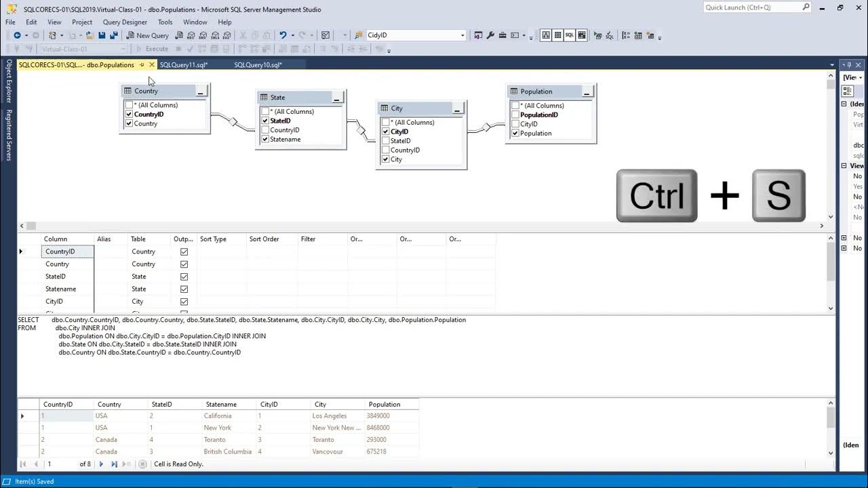Click the Show Diagram Pane icon

(546, 35)
